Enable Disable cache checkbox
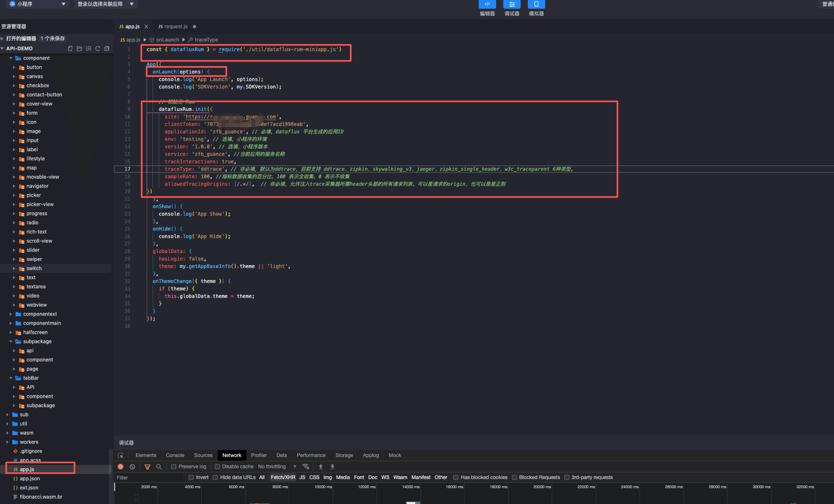This screenshot has width=834, height=504. tap(217, 467)
